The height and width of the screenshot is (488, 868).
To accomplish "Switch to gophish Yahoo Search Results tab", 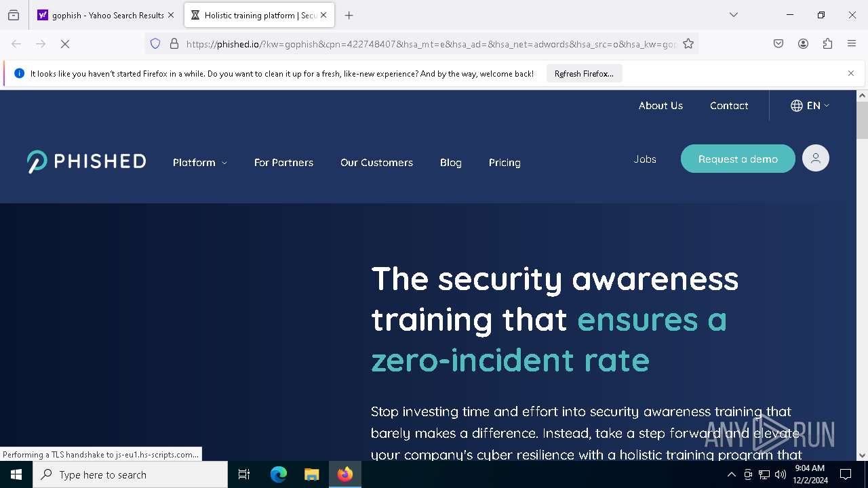I will (106, 15).
